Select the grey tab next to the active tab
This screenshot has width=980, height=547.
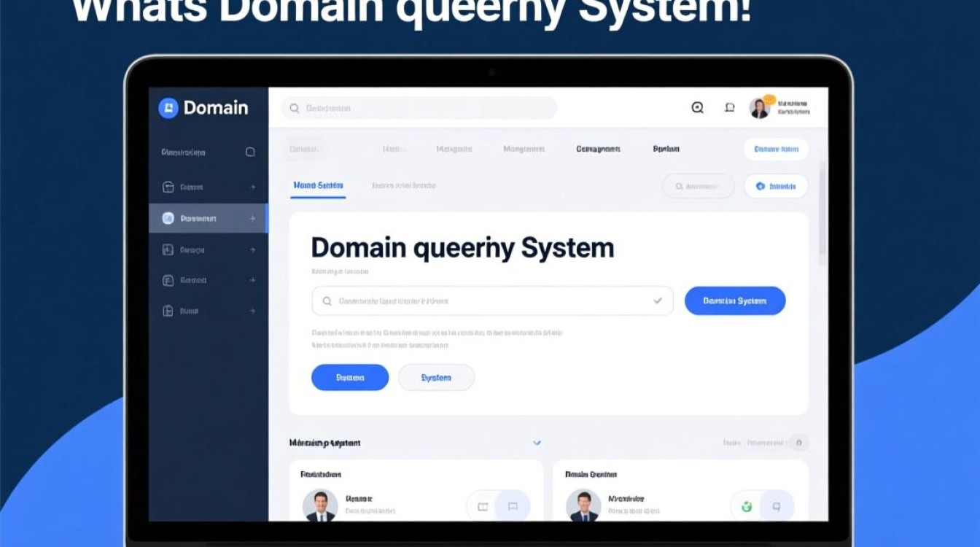point(403,186)
